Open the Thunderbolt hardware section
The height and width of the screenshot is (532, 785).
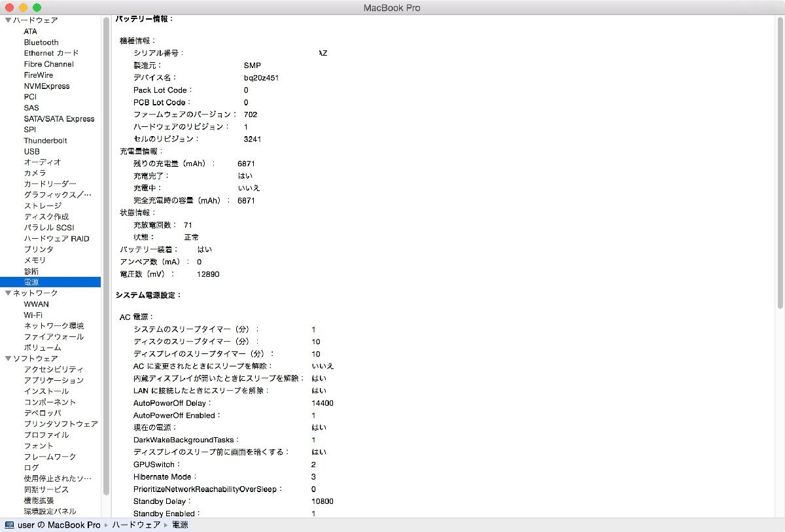(45, 140)
